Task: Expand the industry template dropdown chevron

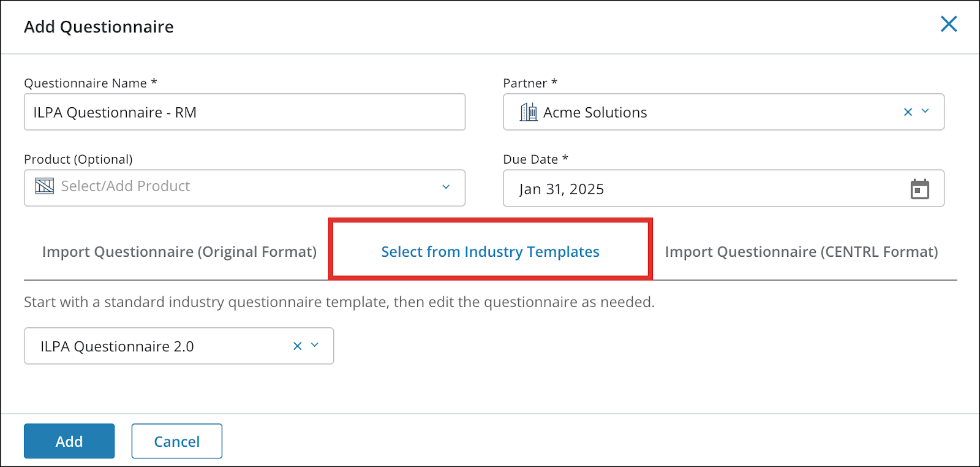Action: (315, 345)
